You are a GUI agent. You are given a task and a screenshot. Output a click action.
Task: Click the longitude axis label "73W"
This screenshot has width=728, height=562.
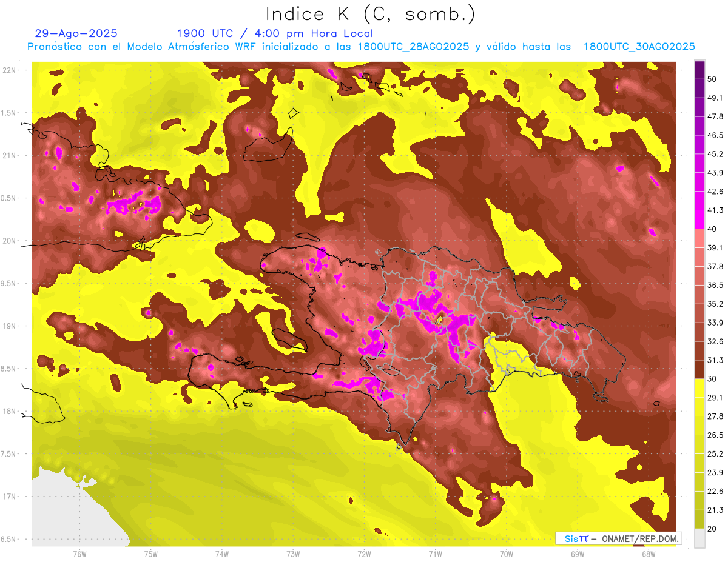coord(293,554)
